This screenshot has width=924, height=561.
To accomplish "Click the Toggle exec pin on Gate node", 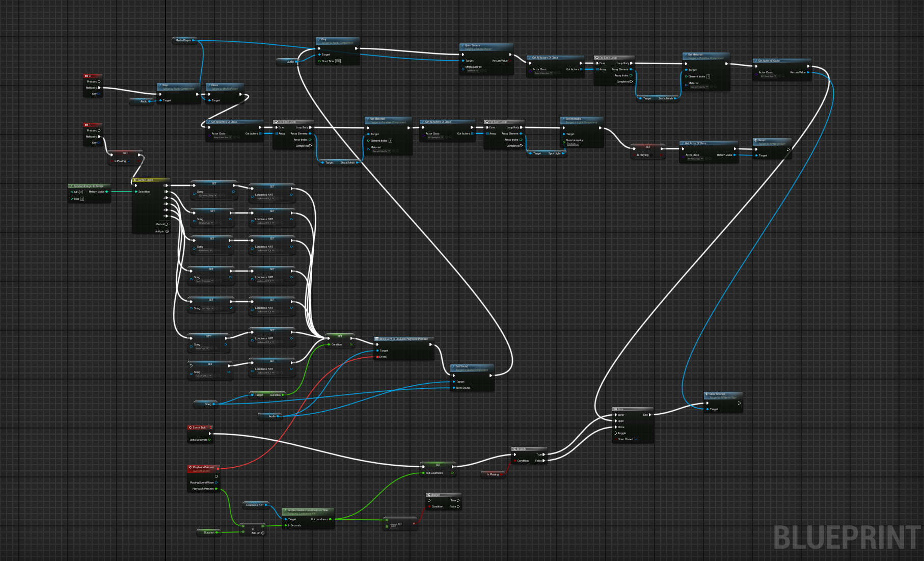I will coord(616,433).
